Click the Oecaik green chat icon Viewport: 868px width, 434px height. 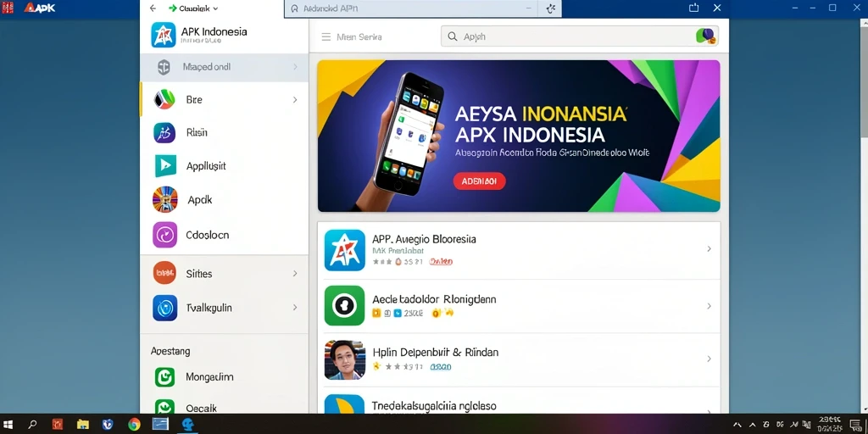pos(165,406)
